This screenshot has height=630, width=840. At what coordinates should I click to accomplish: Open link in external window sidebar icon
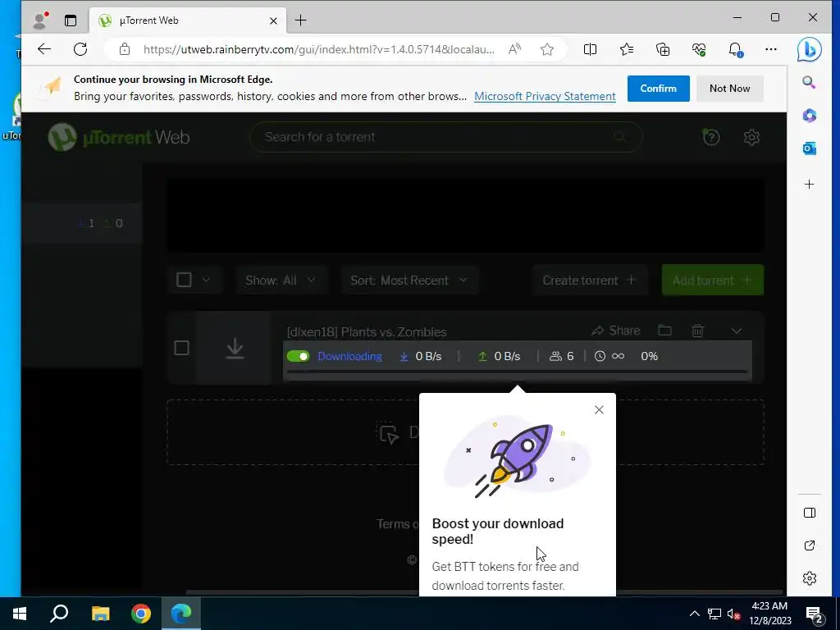coord(810,546)
